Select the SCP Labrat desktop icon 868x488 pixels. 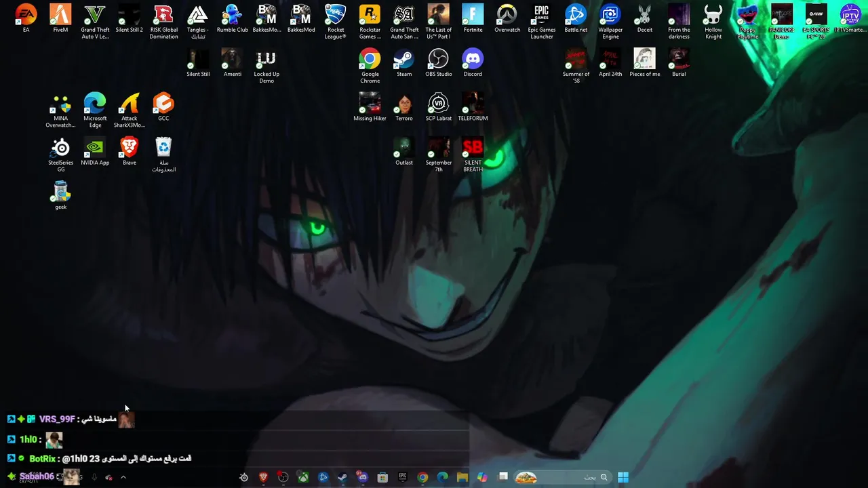[x=439, y=107]
